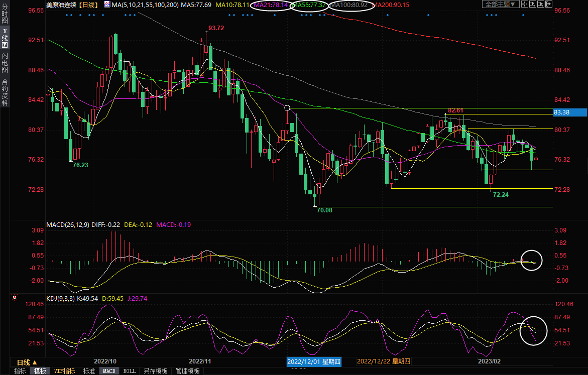Click the hollow circle marker on the candlestick chart

pyautogui.click(x=287, y=108)
